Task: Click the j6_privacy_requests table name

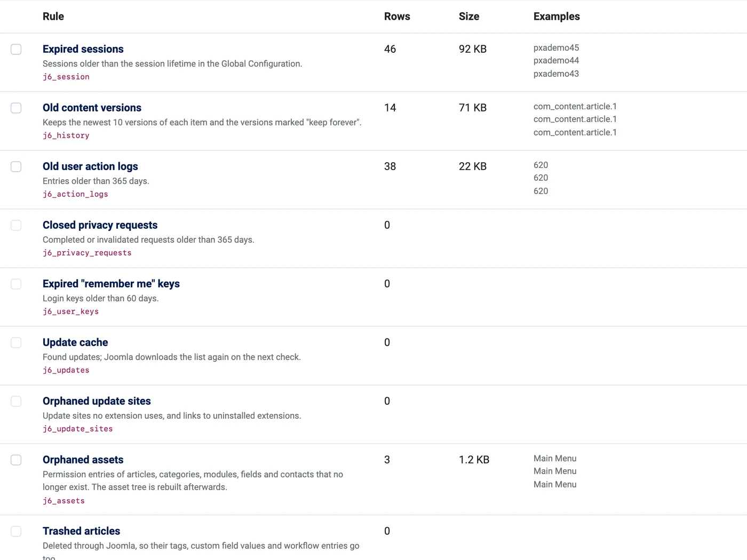Action: click(x=87, y=253)
